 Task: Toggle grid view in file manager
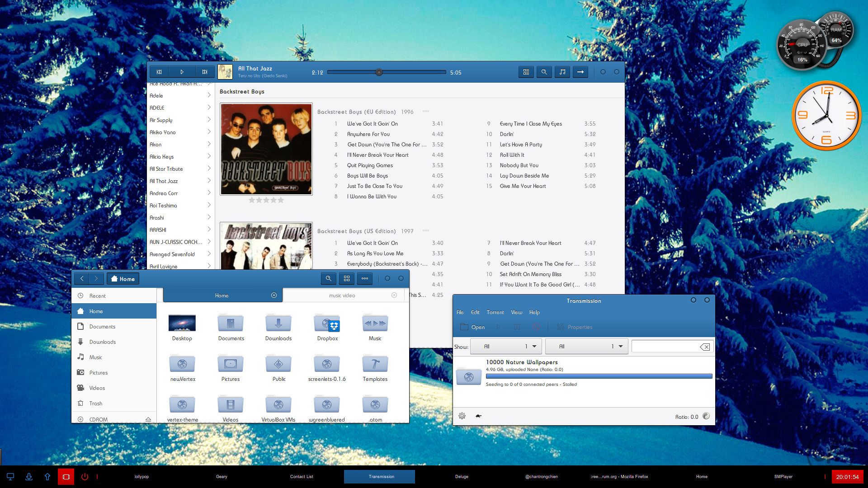(x=347, y=279)
